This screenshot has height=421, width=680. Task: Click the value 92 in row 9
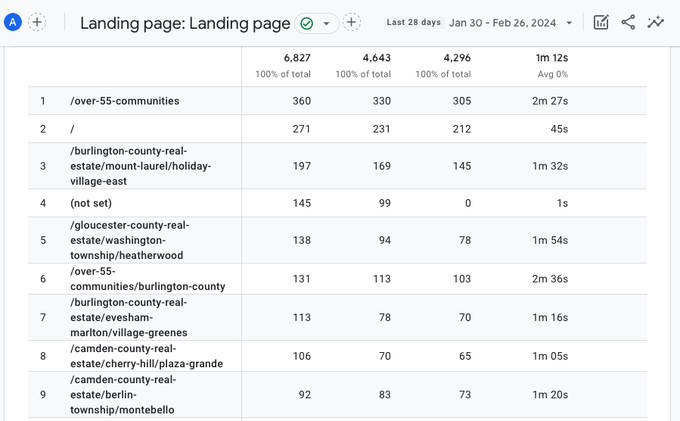tap(305, 395)
